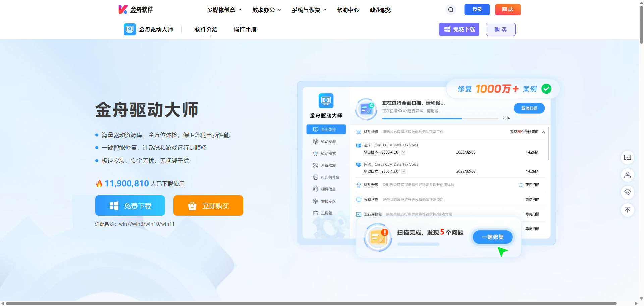Screen dimensions: 644x306
Task: Click the fire icon beside download count
Action: pos(99,184)
